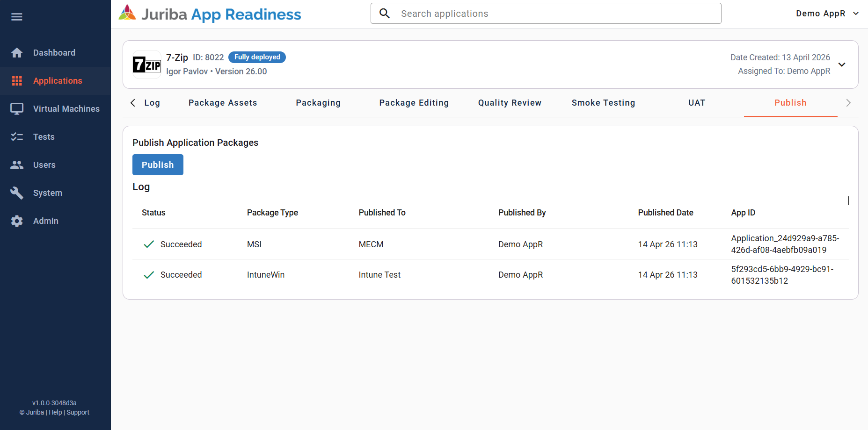
Task: Switch to the Packaging tab
Action: 318,103
